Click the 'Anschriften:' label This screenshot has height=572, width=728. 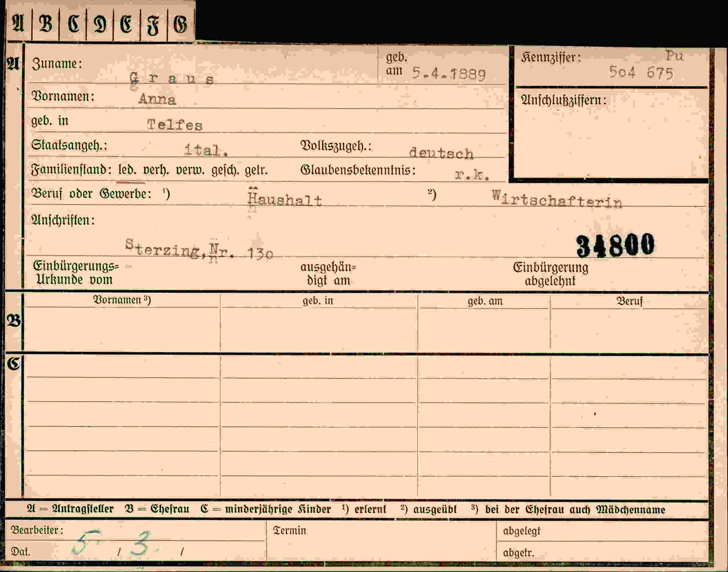click(63, 220)
